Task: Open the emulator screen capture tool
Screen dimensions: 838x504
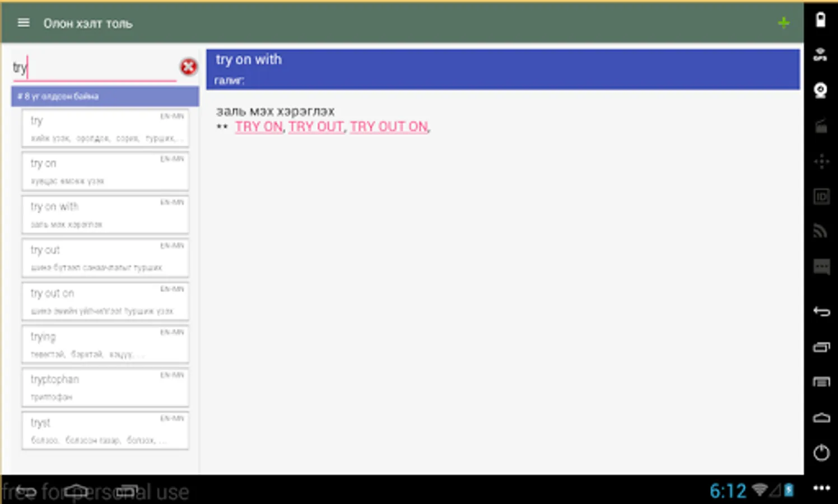Action: pos(821,126)
